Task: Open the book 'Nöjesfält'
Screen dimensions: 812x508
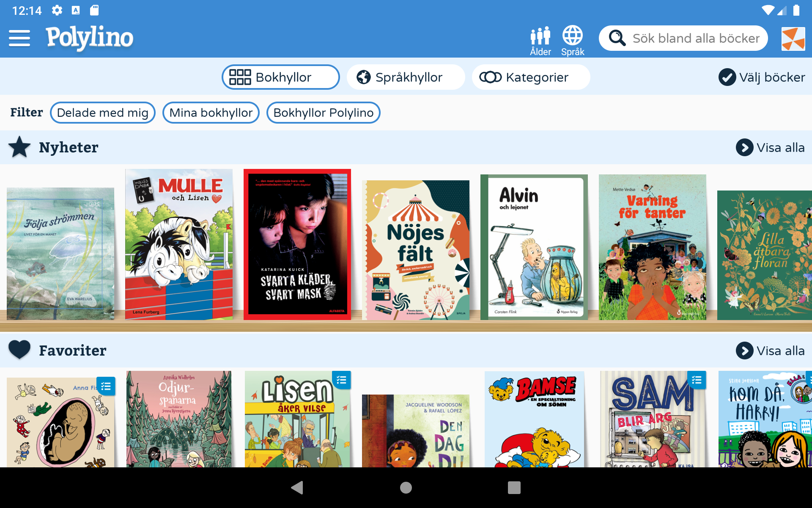Action: point(416,250)
